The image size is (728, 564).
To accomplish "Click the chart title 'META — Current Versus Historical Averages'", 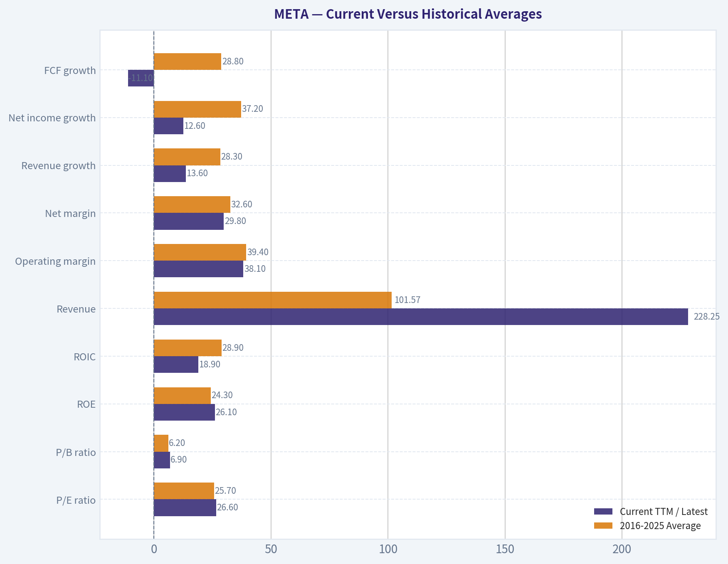I will click(408, 14).
